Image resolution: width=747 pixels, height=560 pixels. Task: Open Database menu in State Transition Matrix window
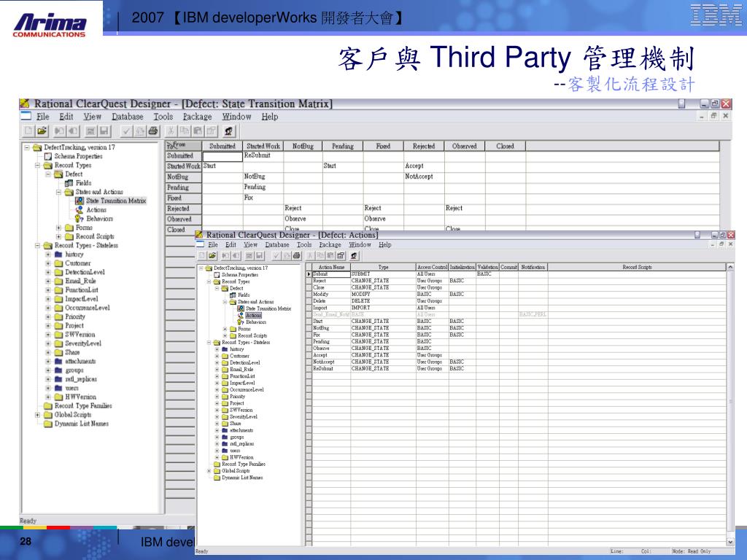point(127,117)
